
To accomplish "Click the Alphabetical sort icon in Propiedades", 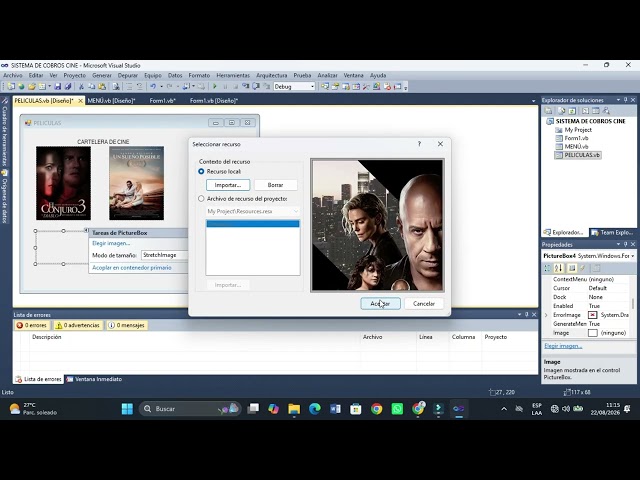I will [x=558, y=268].
